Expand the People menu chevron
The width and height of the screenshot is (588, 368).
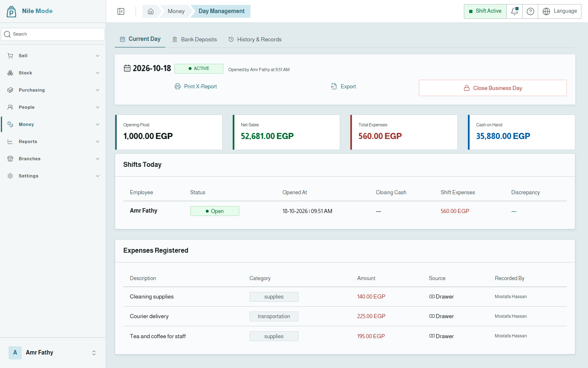(x=98, y=107)
